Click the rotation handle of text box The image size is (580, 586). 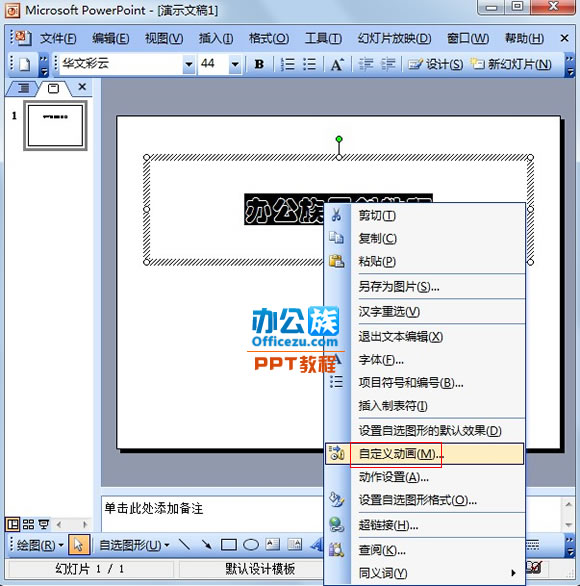pos(339,139)
